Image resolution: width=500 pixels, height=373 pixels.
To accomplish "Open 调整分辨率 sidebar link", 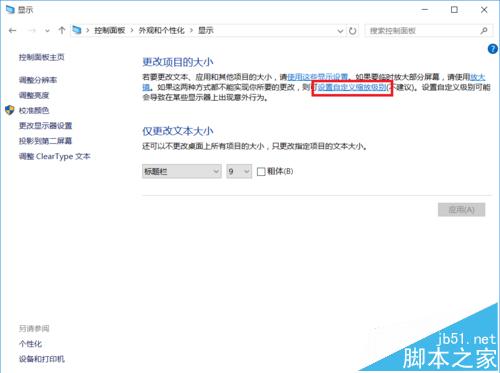I will (38, 80).
